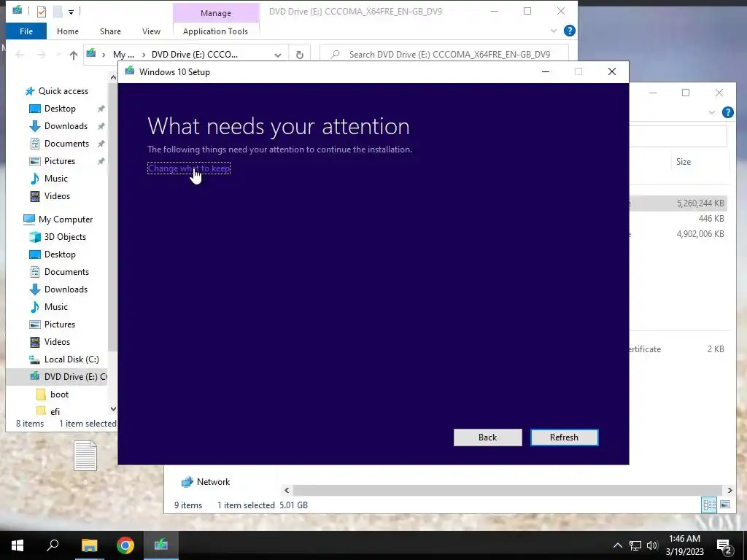
Task: Open Local Disk (C:)
Action: [71, 359]
